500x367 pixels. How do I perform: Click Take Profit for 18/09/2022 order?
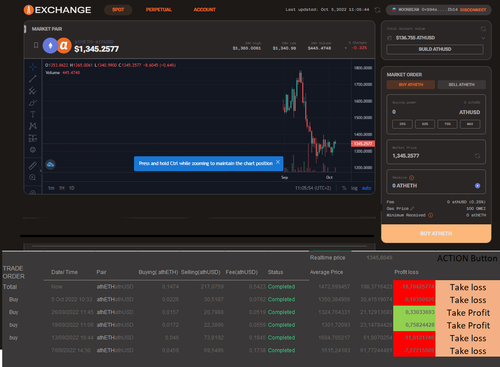point(468,325)
